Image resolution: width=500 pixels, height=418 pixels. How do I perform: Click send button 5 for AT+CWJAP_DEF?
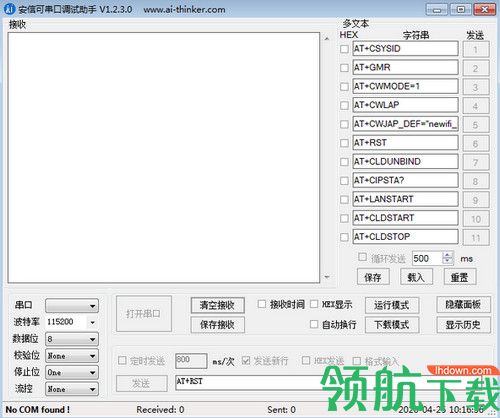pyautogui.click(x=476, y=125)
